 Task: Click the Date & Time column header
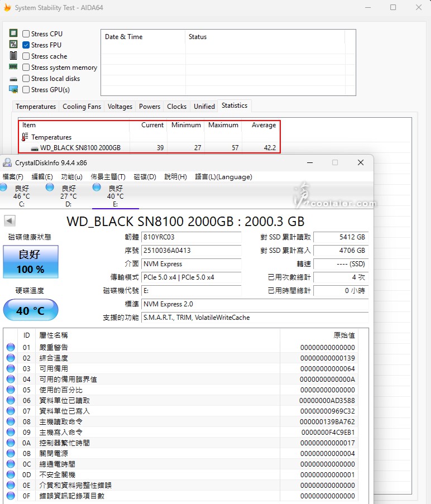point(143,37)
